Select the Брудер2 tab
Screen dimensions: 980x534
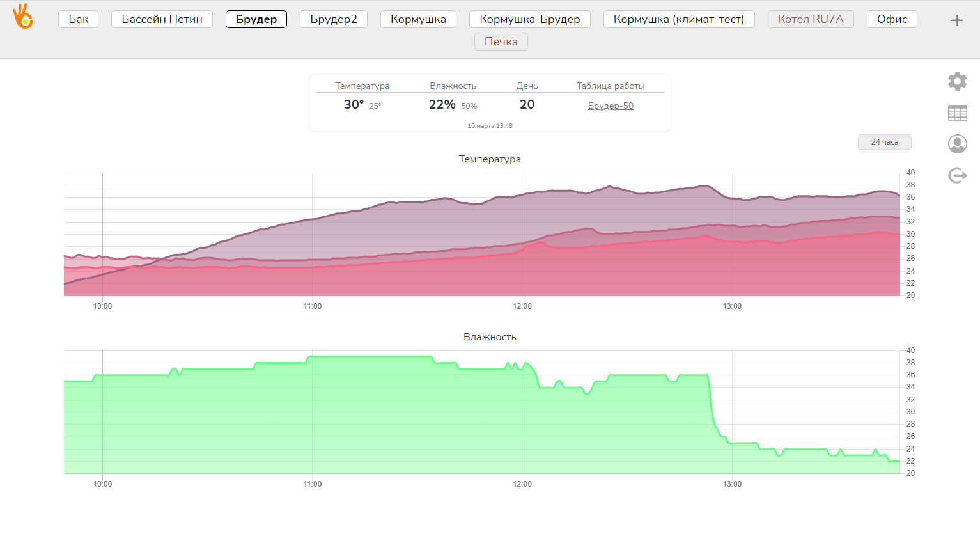click(334, 19)
